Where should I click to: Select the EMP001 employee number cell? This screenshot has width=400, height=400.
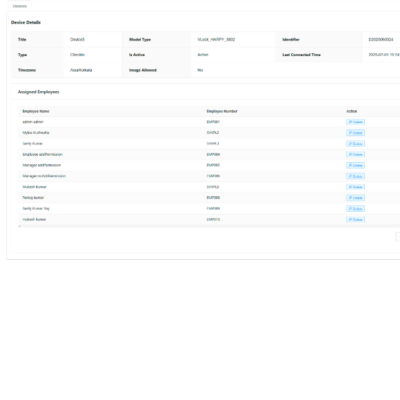[213, 122]
